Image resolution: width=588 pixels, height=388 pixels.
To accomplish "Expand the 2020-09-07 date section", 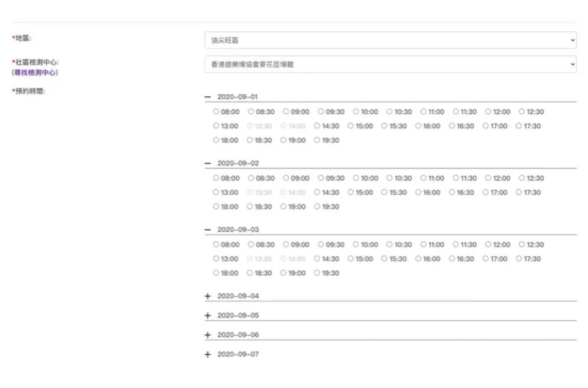I will (207, 355).
